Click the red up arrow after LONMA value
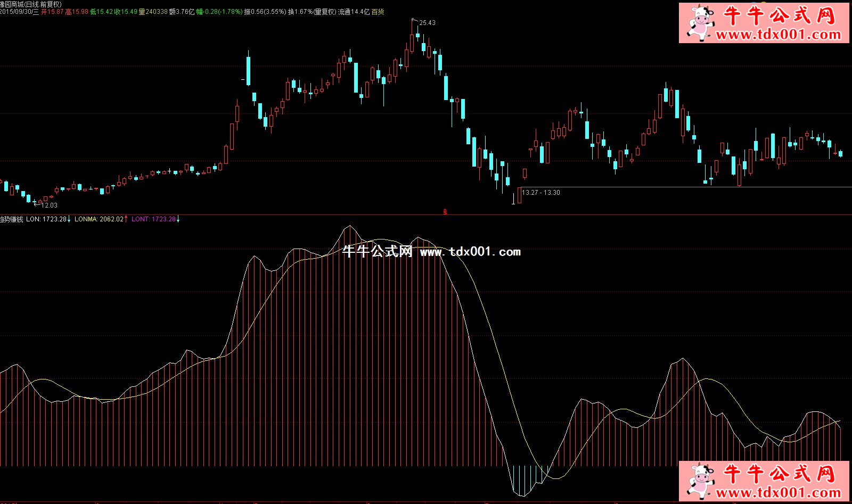 [x=126, y=219]
